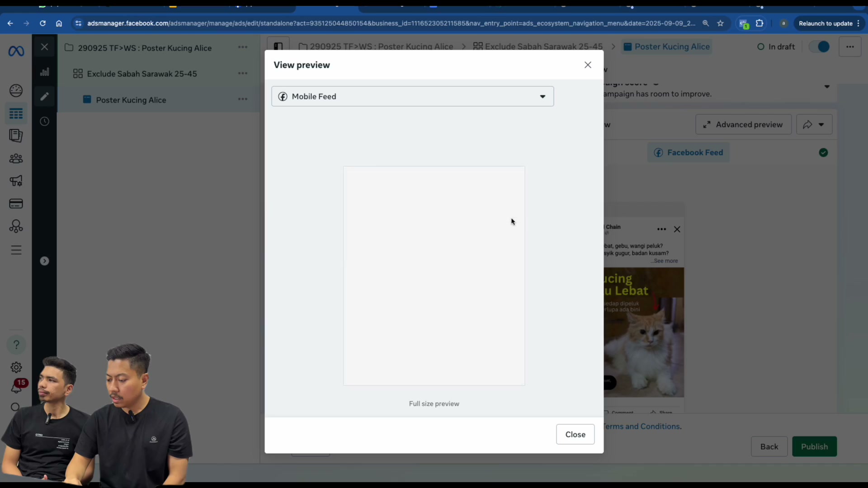Select the Poster Kucing Alice ad in the tree

click(x=131, y=100)
